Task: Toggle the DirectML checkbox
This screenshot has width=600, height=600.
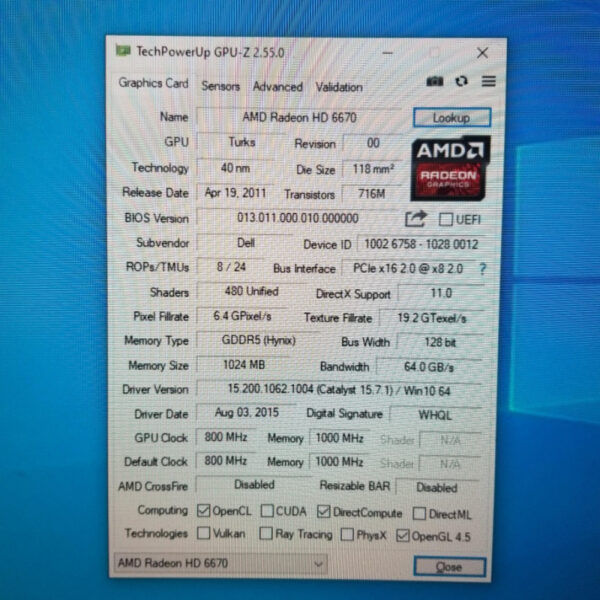Action: pyautogui.click(x=419, y=514)
